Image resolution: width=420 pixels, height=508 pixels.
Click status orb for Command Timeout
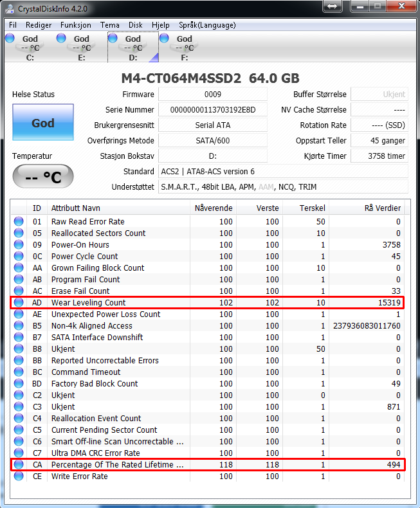[x=19, y=372]
